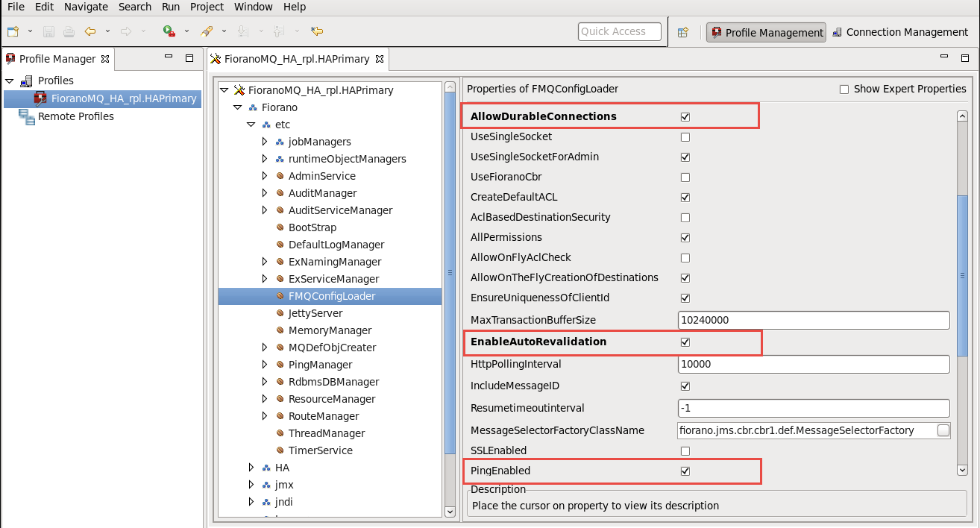The height and width of the screenshot is (528, 980).
Task: Toggle the AllowDurableConnections checkbox
Action: coord(685,117)
